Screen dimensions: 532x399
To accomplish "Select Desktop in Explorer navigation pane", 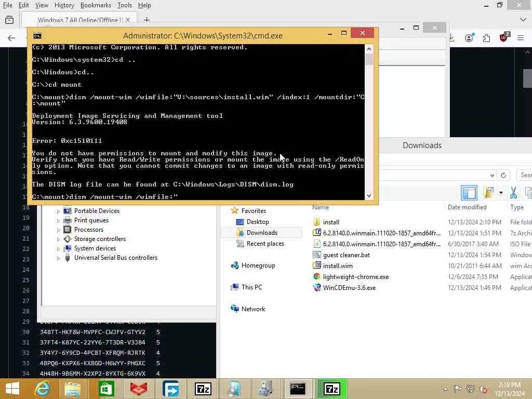I will [x=258, y=221].
